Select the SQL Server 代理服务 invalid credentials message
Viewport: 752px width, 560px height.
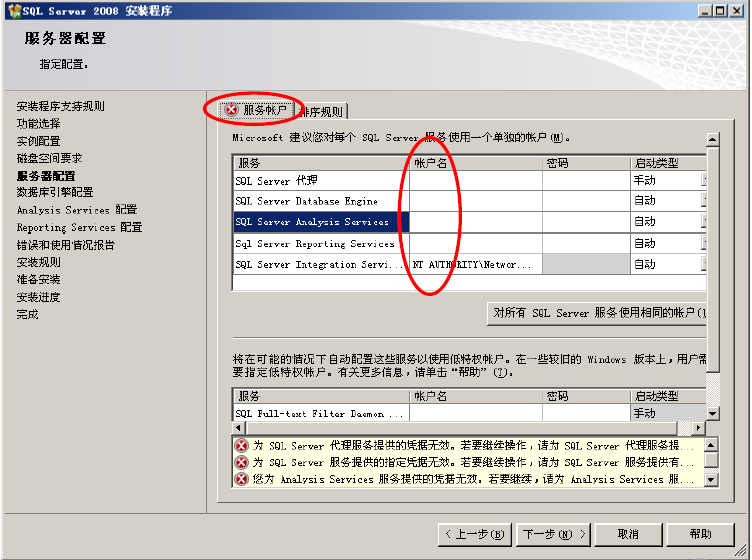coord(468,445)
